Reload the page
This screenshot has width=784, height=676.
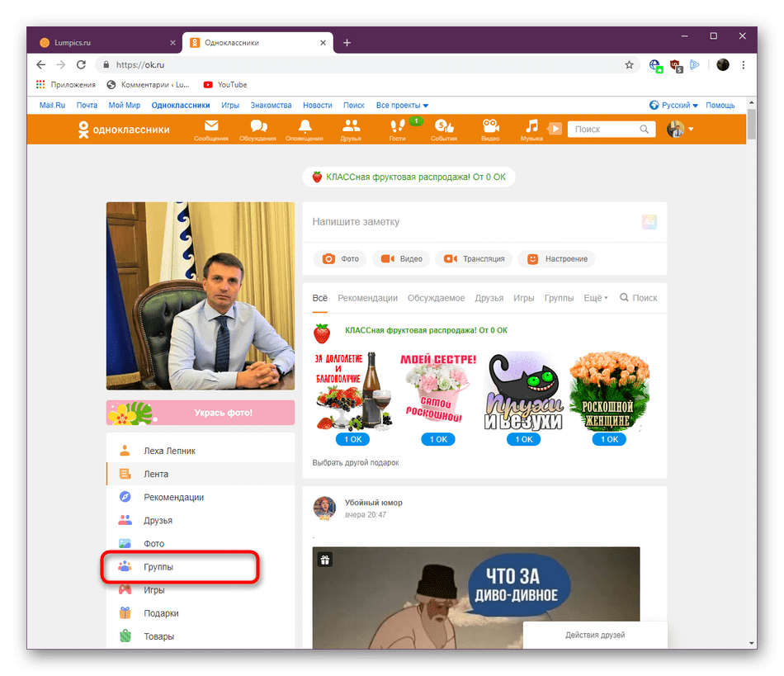(x=81, y=64)
